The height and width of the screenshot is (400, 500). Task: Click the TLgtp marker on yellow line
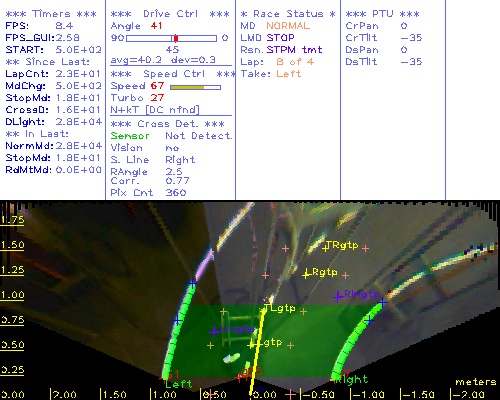tap(266, 308)
